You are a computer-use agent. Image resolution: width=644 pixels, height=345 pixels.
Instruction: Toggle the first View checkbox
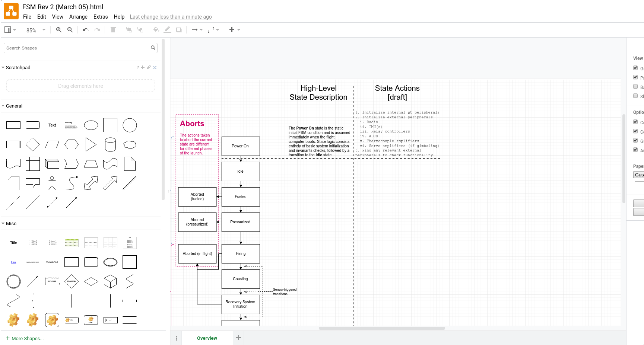click(635, 68)
